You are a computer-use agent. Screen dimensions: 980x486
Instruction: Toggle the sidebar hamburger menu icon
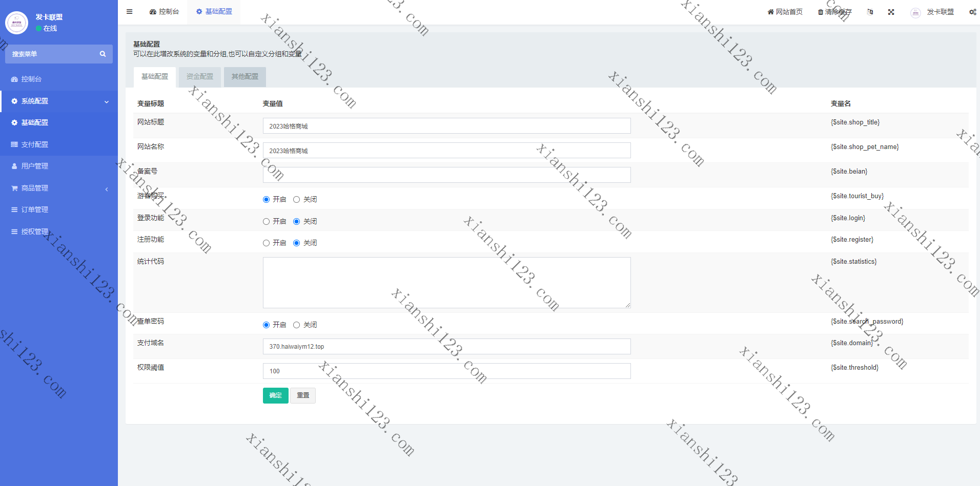[x=130, y=11]
